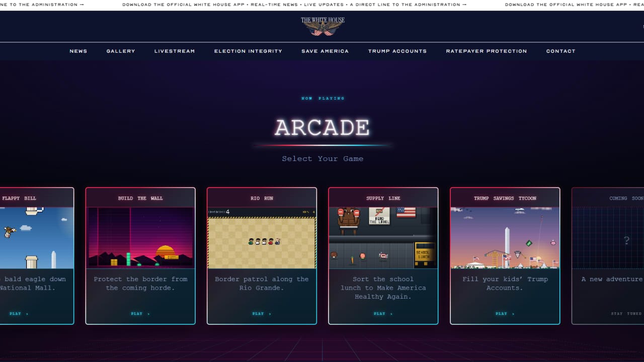Go to the Livestream page

coord(175,51)
